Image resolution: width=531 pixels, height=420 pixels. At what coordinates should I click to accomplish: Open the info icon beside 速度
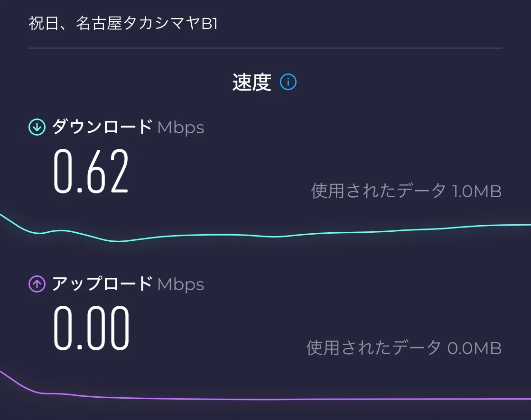[x=288, y=82]
